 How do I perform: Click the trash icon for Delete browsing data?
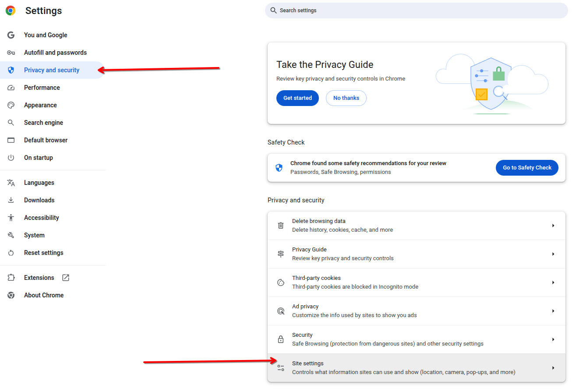281,226
